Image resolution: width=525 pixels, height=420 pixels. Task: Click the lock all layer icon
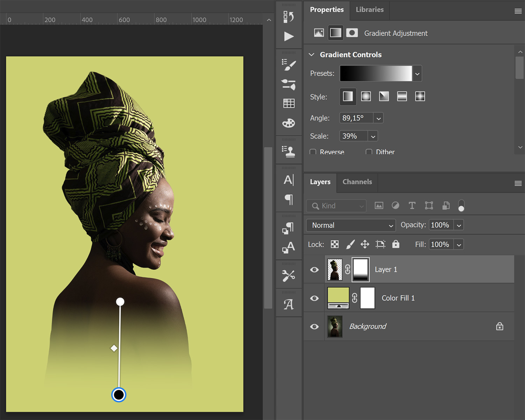395,244
